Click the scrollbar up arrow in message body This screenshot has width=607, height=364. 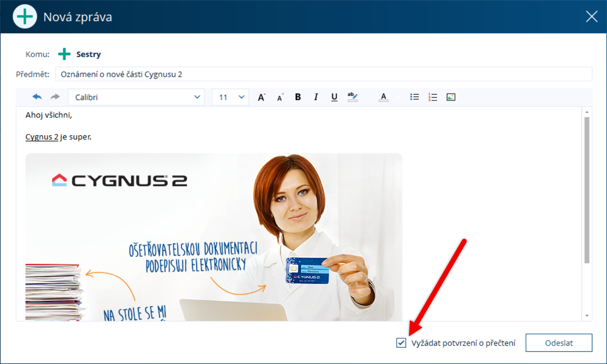pos(587,111)
